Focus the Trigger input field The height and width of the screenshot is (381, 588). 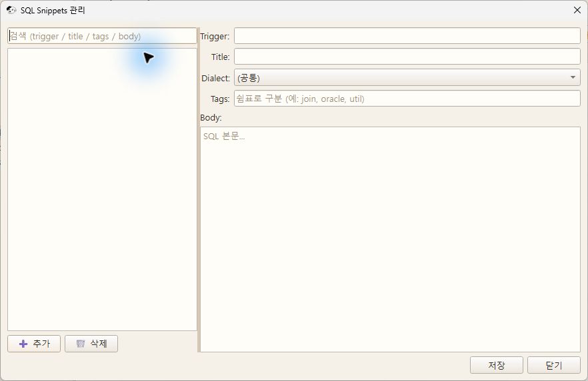(407, 36)
